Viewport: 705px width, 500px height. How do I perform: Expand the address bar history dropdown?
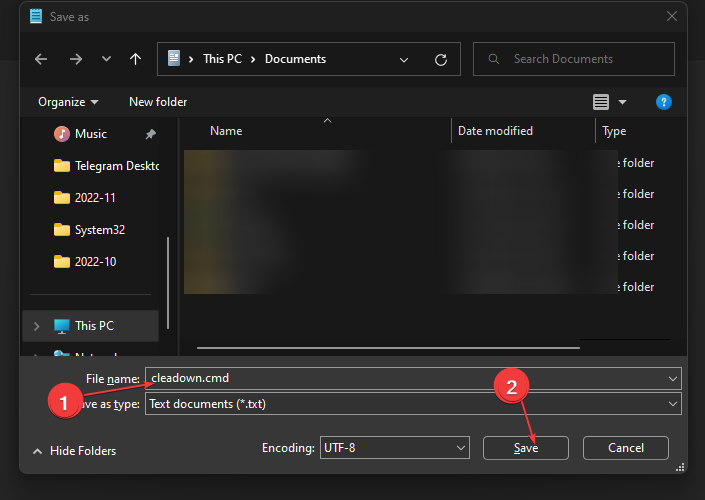click(x=404, y=59)
